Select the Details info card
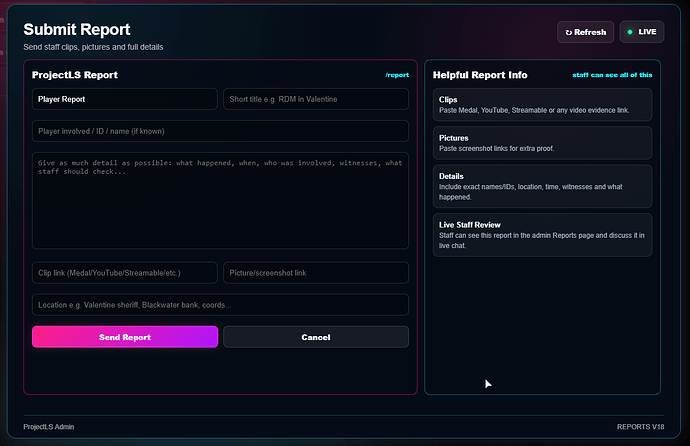 tap(543, 186)
